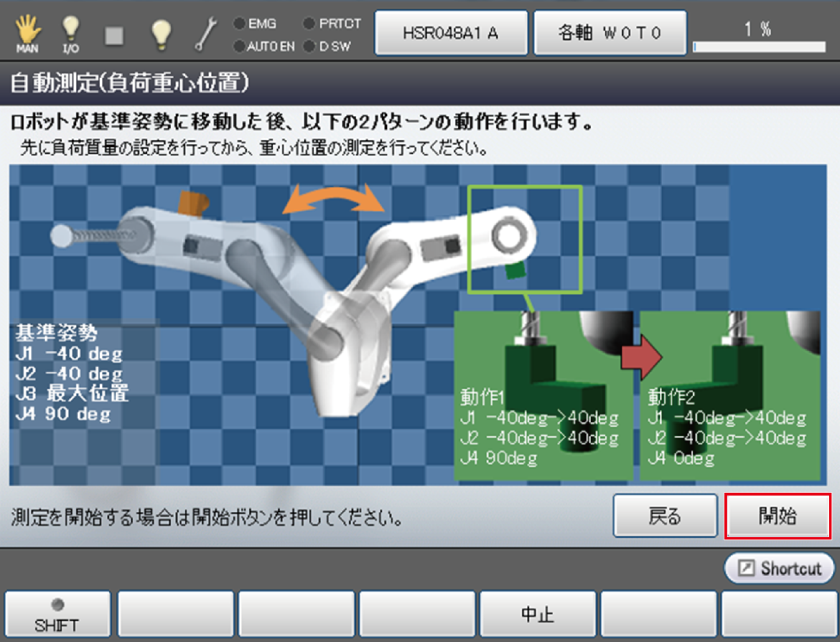Click the MAN hand mode icon

coord(27,33)
